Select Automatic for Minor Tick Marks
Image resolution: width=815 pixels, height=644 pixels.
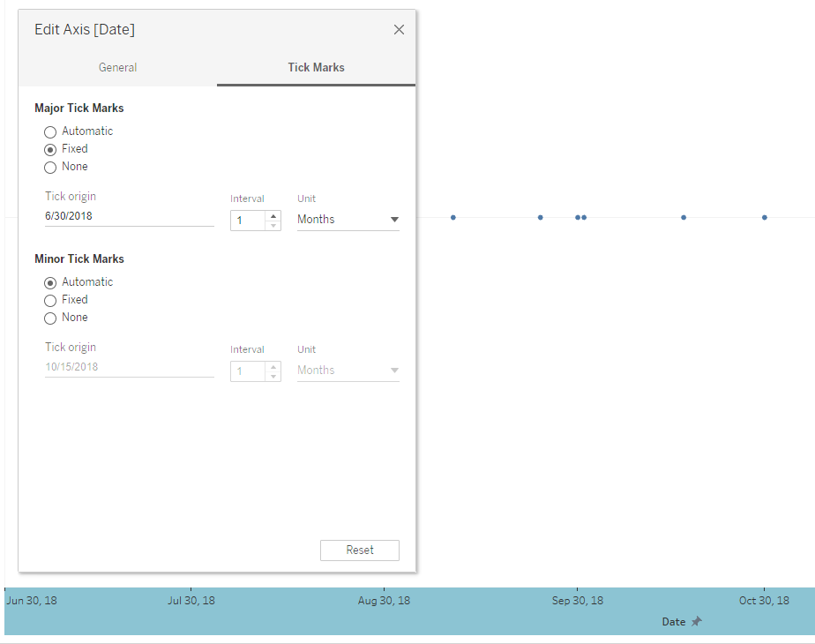point(50,282)
